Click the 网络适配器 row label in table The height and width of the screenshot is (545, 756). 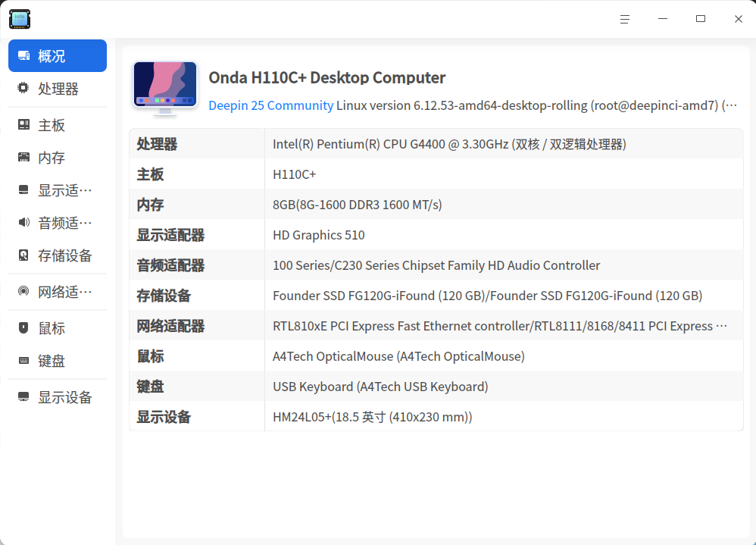tap(170, 327)
